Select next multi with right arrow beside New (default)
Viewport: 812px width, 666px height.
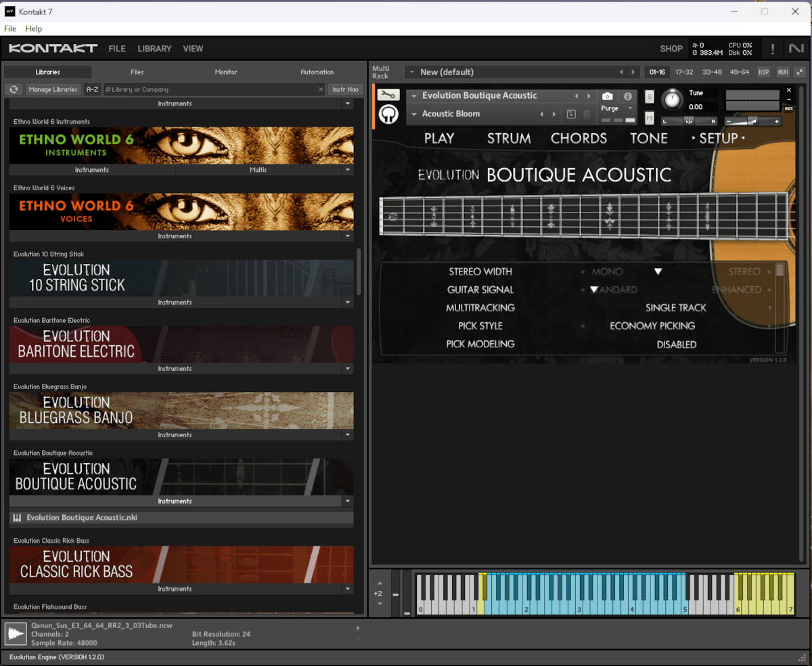click(633, 72)
